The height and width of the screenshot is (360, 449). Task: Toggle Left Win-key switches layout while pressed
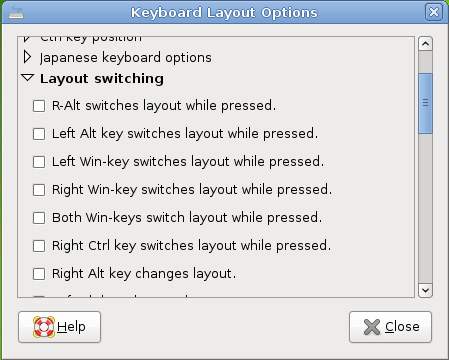pos(39,162)
